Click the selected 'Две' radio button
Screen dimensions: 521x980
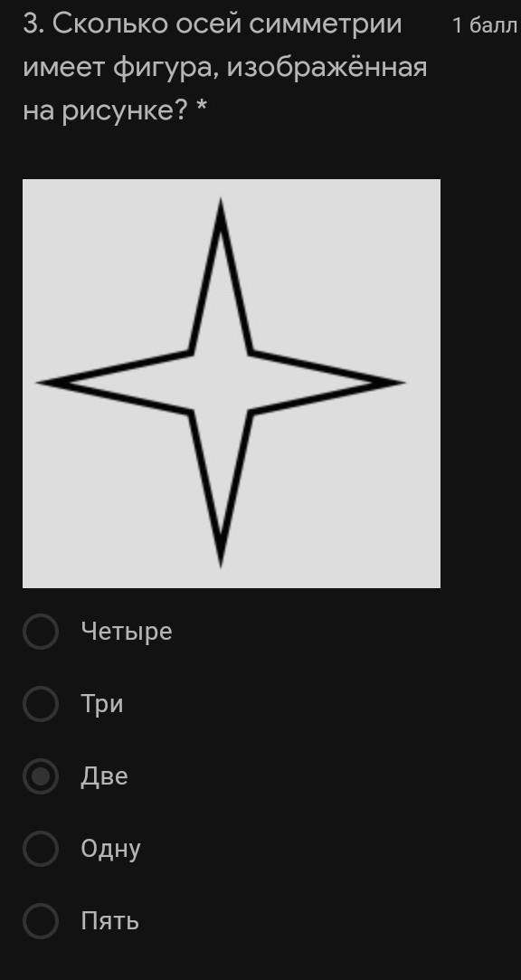(x=41, y=776)
